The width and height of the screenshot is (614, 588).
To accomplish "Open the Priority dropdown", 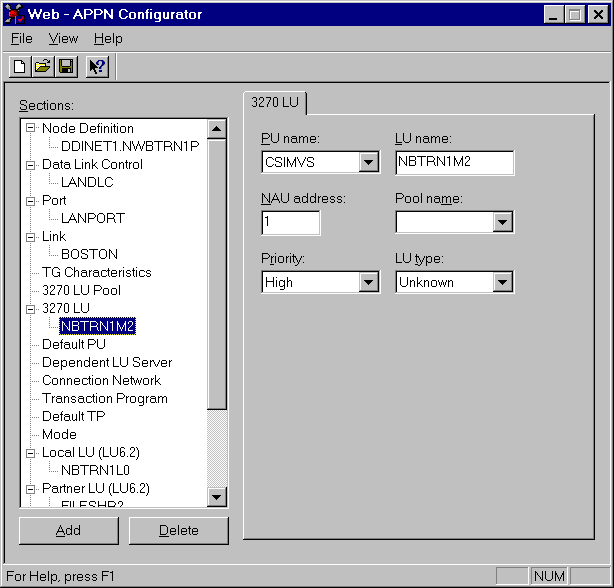I will pos(369,283).
